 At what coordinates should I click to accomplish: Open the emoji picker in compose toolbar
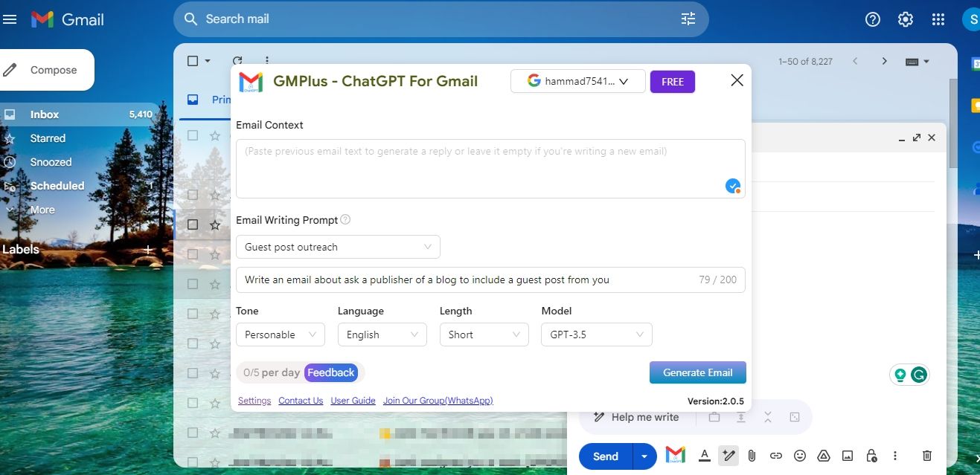click(800, 456)
